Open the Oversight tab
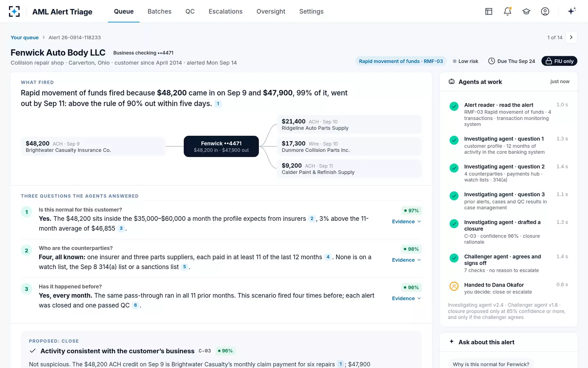Image resolution: width=588 pixels, height=368 pixels. [271, 11]
